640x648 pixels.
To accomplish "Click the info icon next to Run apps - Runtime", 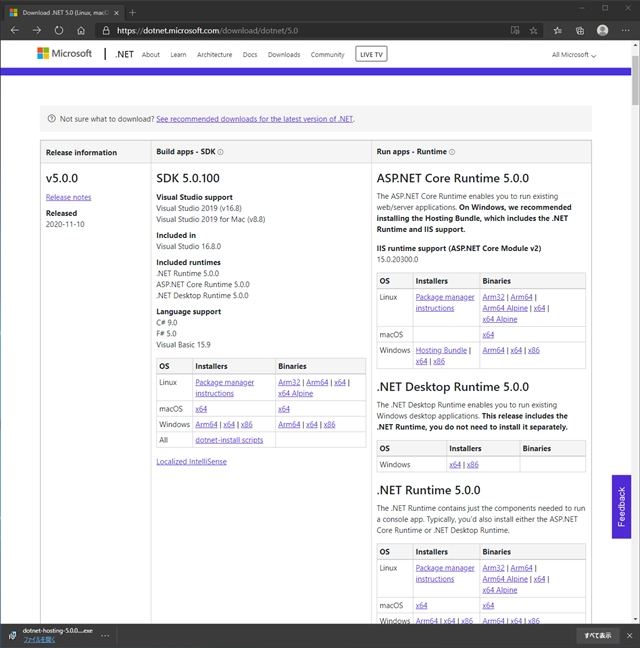I will [452, 152].
